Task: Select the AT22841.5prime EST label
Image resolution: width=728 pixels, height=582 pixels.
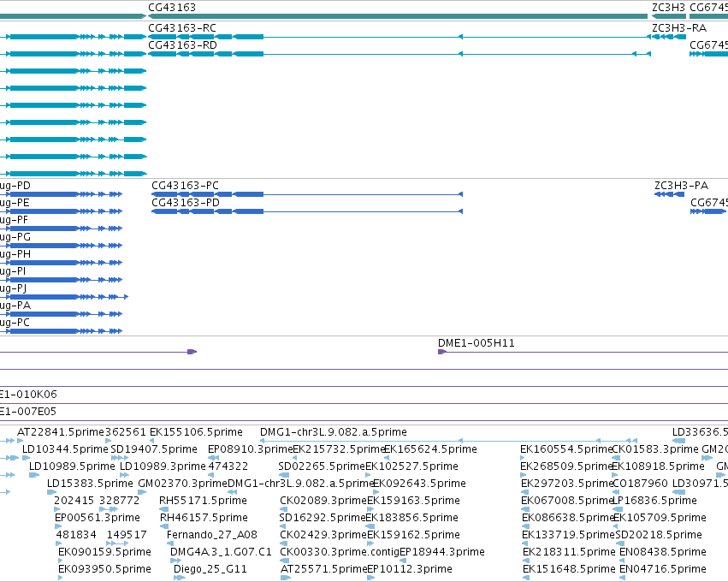Action: point(61,432)
